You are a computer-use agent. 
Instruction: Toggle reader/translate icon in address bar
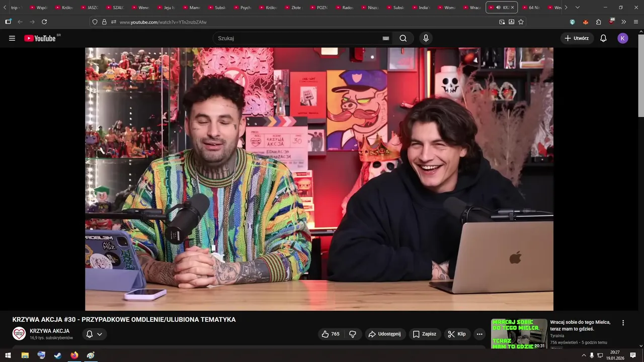tap(511, 22)
